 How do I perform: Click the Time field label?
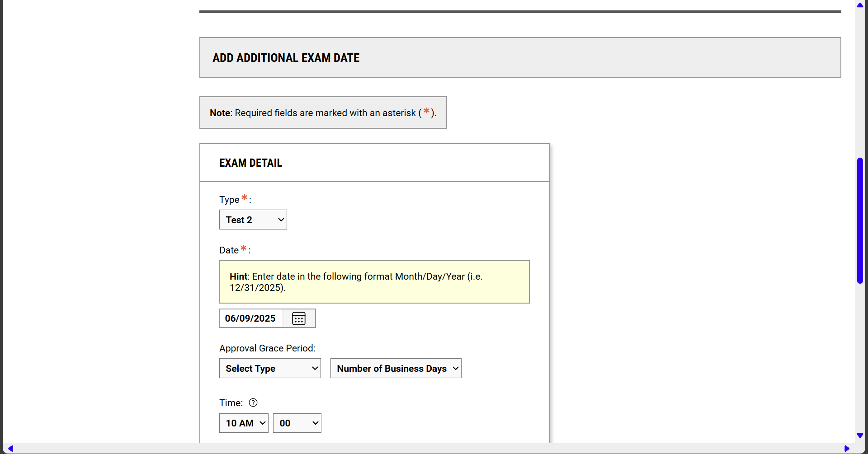click(231, 403)
